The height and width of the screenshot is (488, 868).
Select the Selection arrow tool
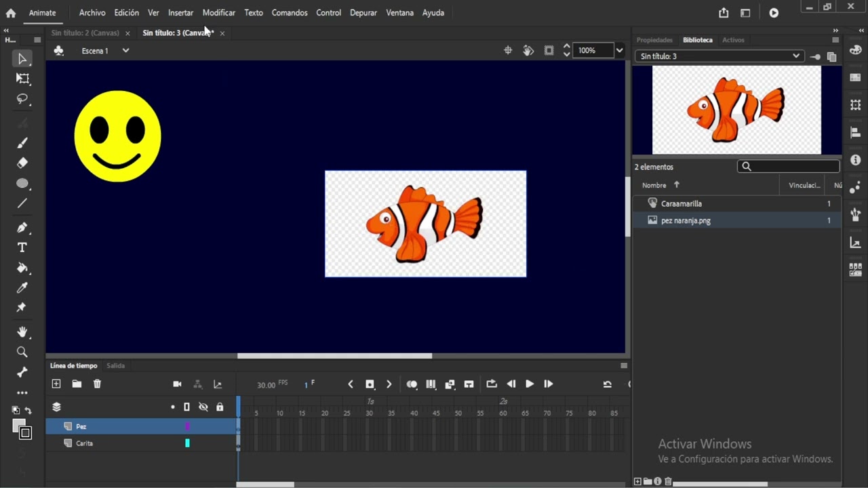22,59
